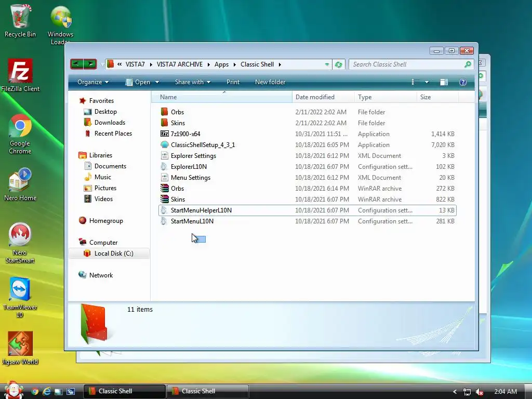Open the Recycle Bin desktop icon
The image size is (532, 399).
click(x=20, y=21)
